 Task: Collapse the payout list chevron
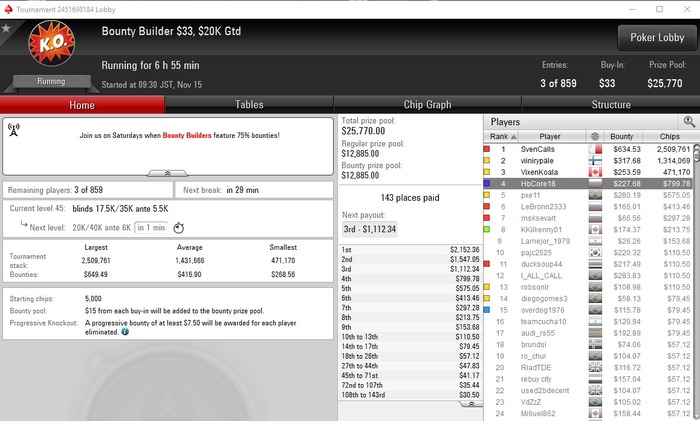click(x=471, y=404)
